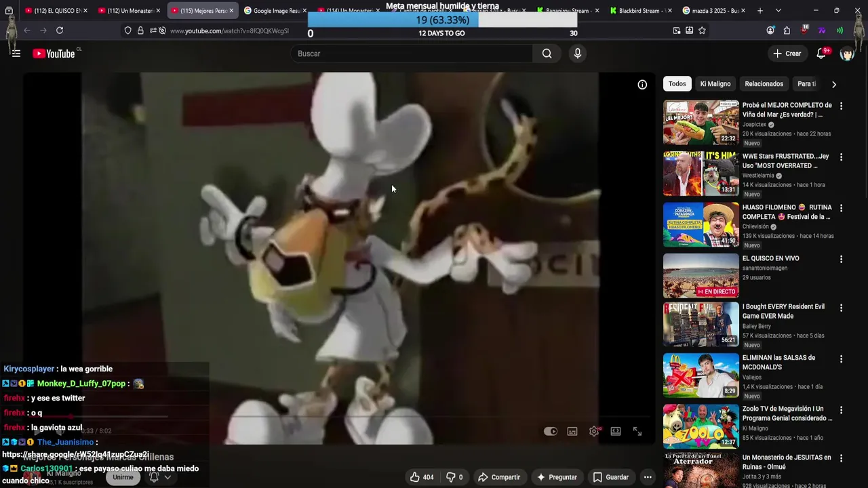Open the Zoolo TV video title
This screenshot has height=488, width=868.
[787, 413]
